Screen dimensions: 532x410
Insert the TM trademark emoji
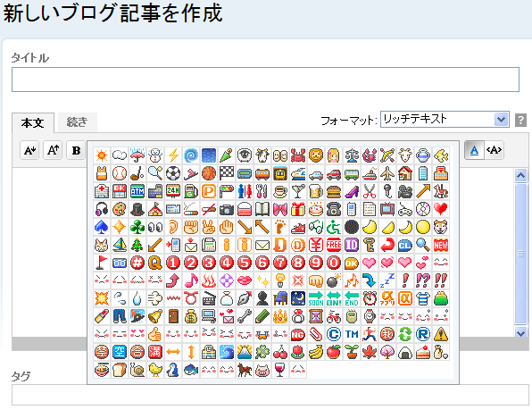pos(352,334)
